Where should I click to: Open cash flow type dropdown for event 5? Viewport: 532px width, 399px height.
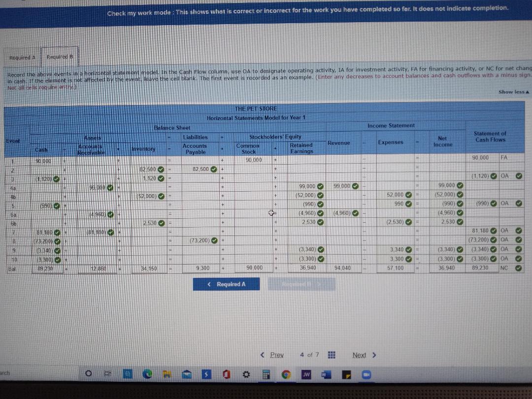(x=507, y=203)
